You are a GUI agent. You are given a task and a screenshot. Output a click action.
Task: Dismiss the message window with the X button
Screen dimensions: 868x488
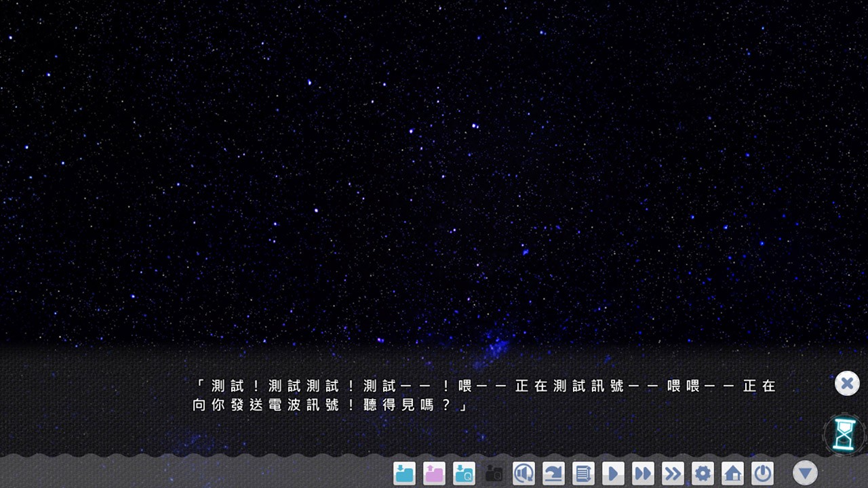pyautogui.click(x=847, y=383)
